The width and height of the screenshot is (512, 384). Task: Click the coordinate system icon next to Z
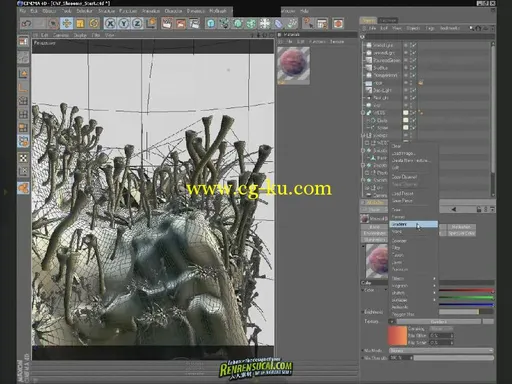(151, 24)
